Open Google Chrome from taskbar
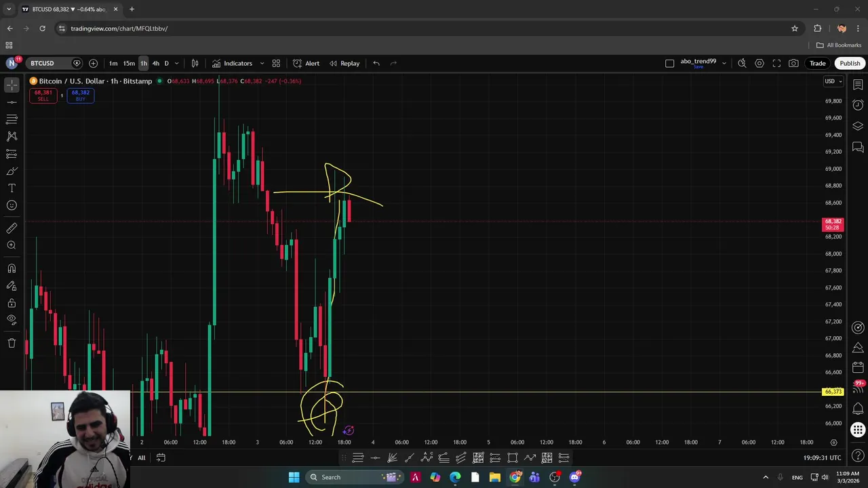The image size is (868, 488). click(x=515, y=477)
